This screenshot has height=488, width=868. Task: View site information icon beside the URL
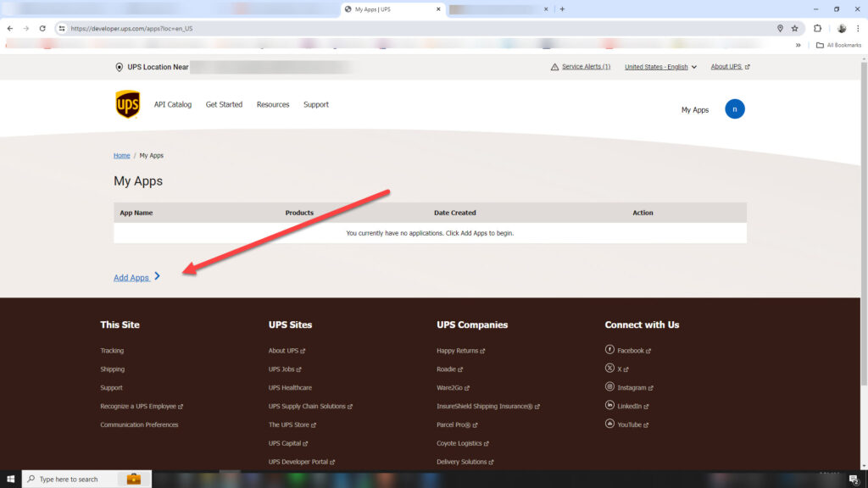click(x=61, y=28)
